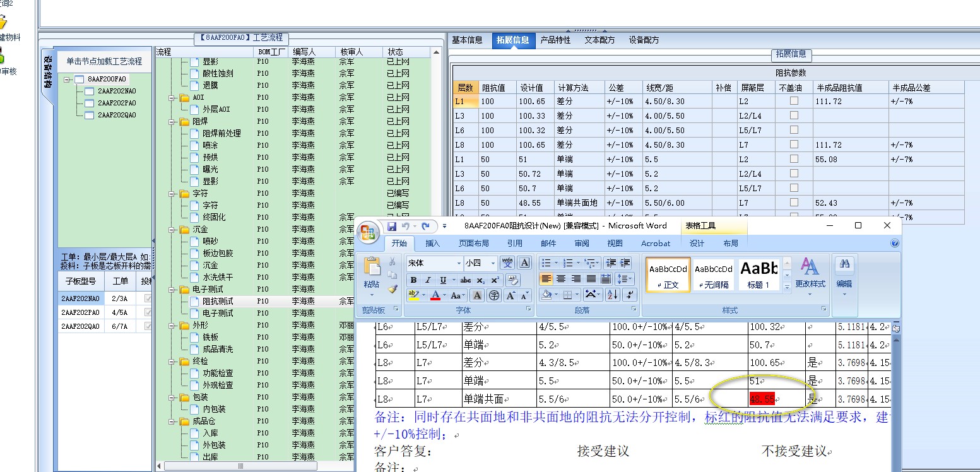This screenshot has width=980, height=472.
Task: Switch to the 基本信息 tab
Action: (x=468, y=40)
